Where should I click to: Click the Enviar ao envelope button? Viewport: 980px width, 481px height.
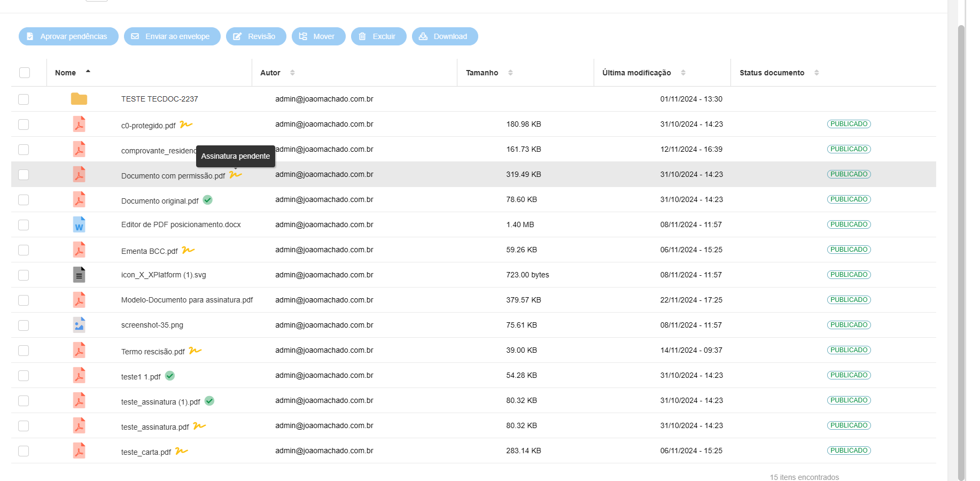[172, 36]
